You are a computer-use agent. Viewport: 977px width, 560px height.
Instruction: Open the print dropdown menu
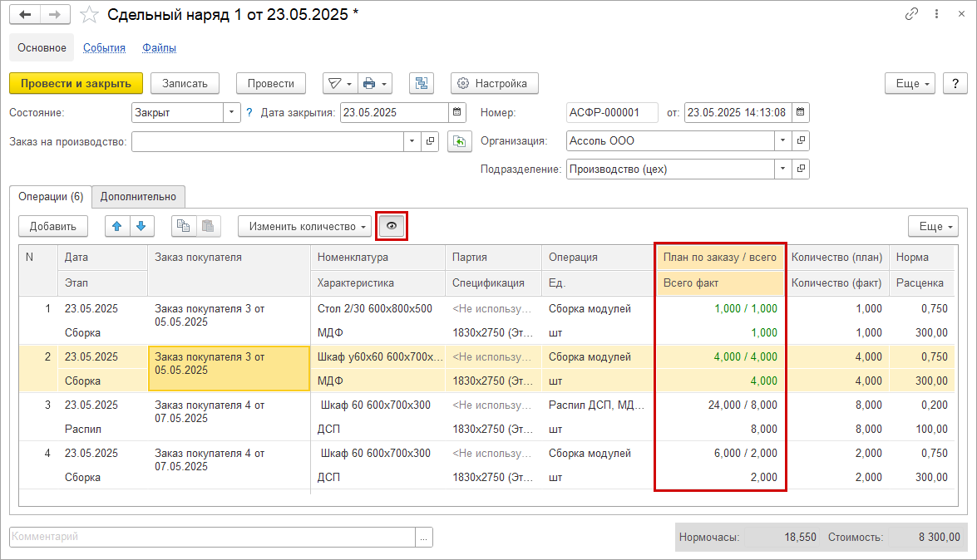point(376,84)
